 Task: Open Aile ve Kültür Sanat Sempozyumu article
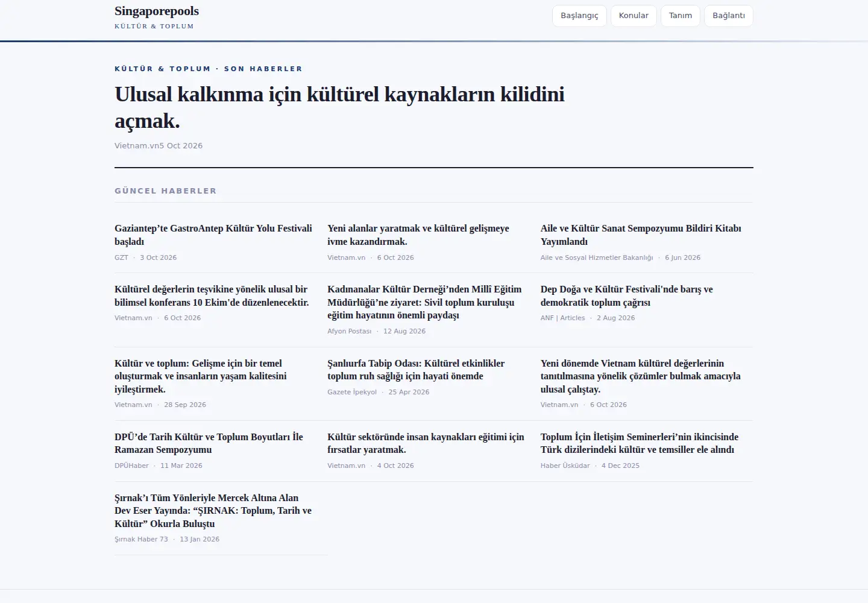pyautogui.click(x=641, y=235)
